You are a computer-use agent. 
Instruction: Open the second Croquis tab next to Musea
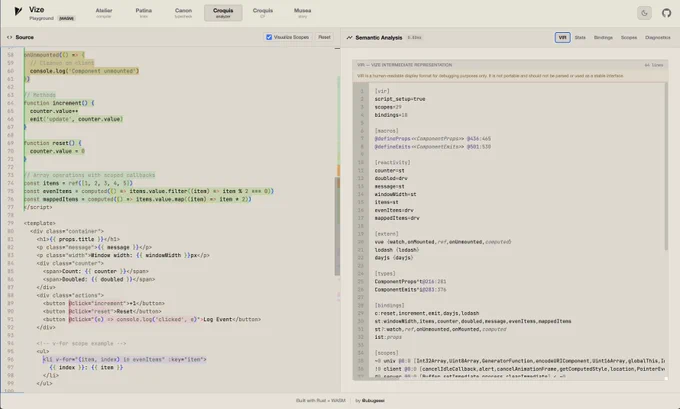click(263, 13)
